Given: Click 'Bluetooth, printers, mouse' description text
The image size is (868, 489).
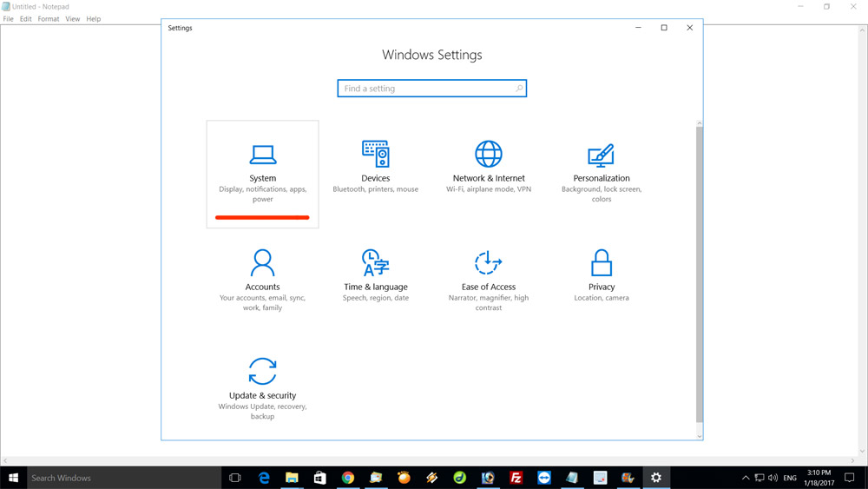Looking at the screenshot, I should pyautogui.click(x=375, y=189).
